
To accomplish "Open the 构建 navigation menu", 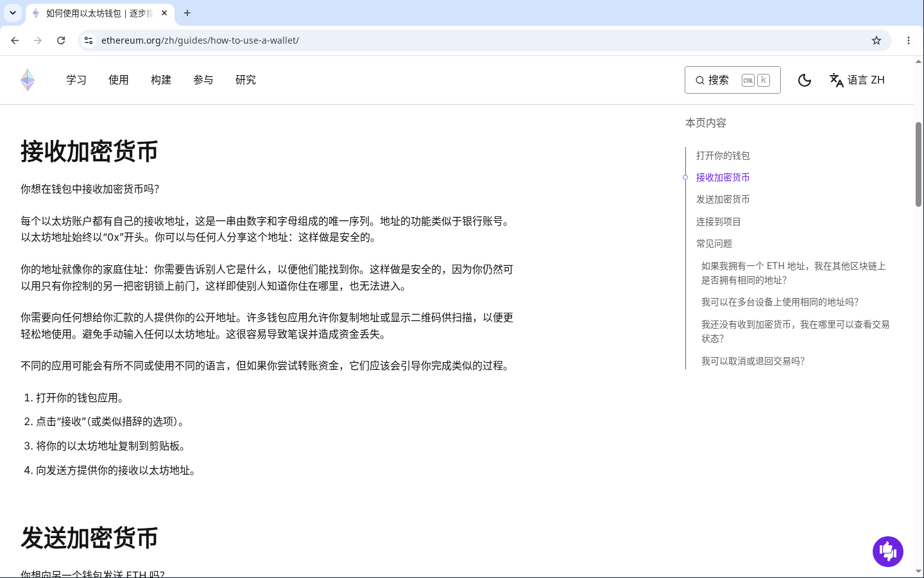I will click(161, 80).
